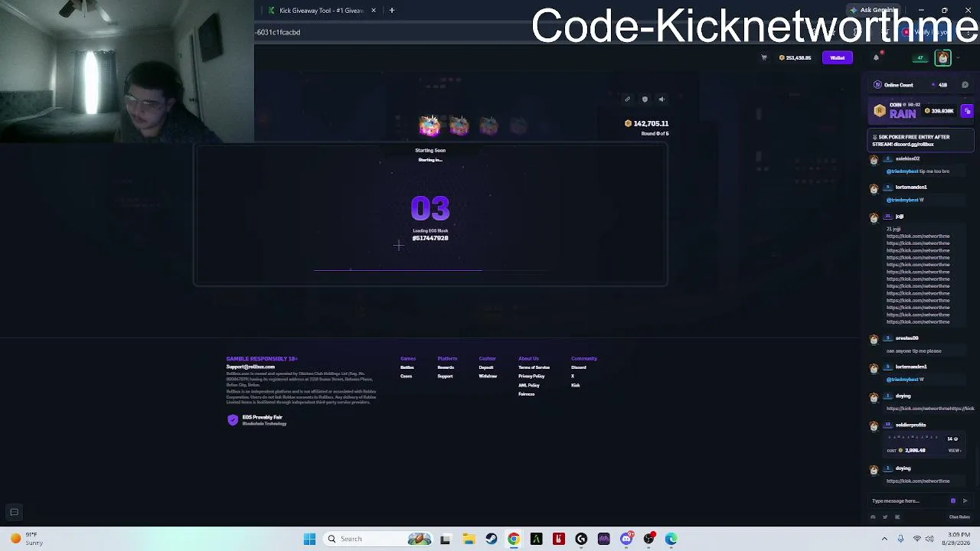This screenshot has width=980, height=551.
Task: Click the first case thumbnail
Action: click(x=430, y=126)
